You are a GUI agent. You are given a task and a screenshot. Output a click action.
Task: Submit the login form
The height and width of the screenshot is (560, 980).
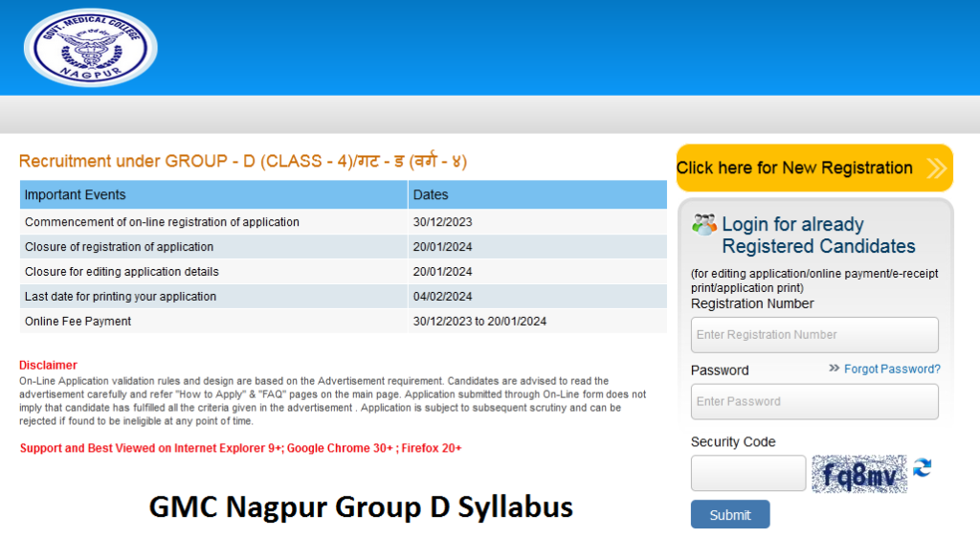click(730, 514)
